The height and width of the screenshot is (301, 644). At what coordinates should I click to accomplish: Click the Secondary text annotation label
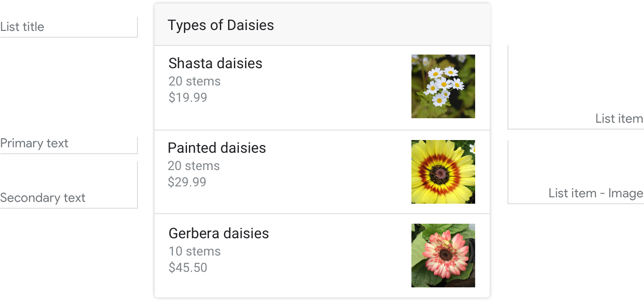43,198
